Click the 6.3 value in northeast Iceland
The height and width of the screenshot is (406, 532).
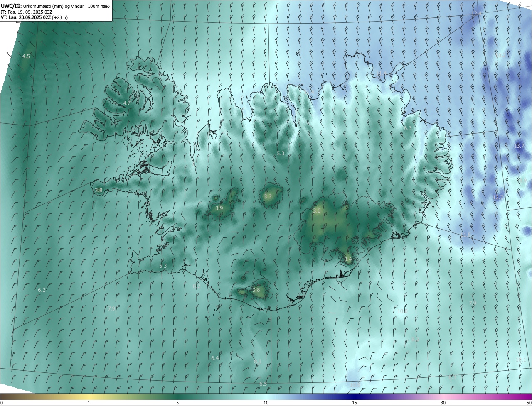408,128
